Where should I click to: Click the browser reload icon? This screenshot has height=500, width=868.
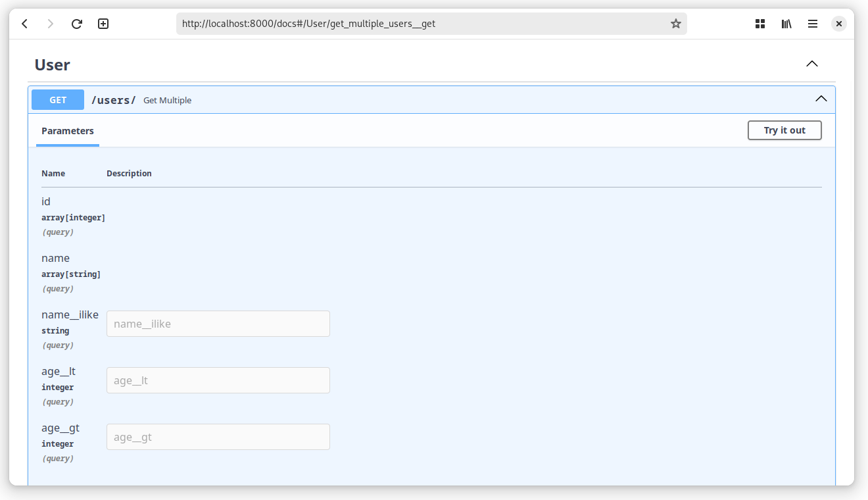[x=76, y=24]
